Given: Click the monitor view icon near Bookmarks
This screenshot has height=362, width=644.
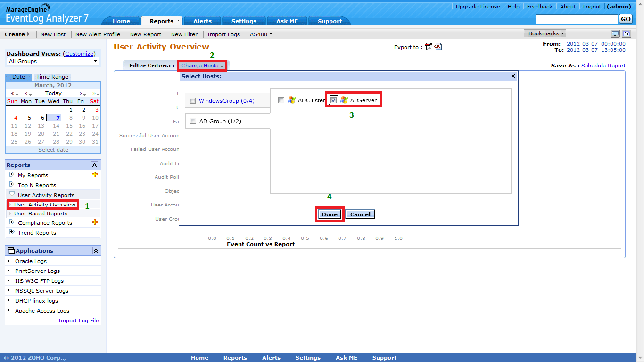Looking at the screenshot, I should (x=615, y=34).
